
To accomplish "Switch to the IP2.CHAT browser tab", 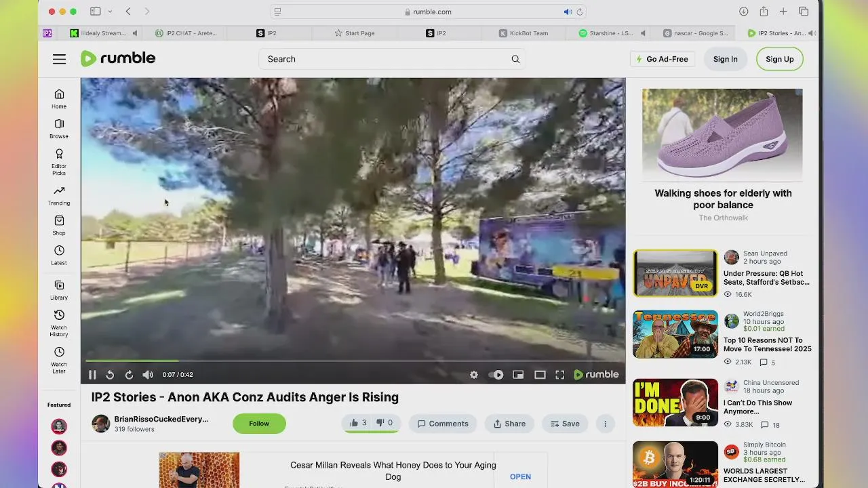I will pyautogui.click(x=184, y=33).
